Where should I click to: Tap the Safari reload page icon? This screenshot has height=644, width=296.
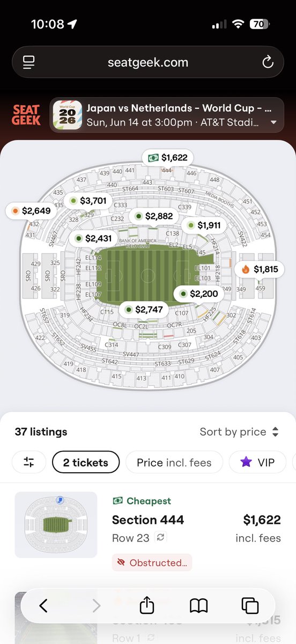[268, 63]
